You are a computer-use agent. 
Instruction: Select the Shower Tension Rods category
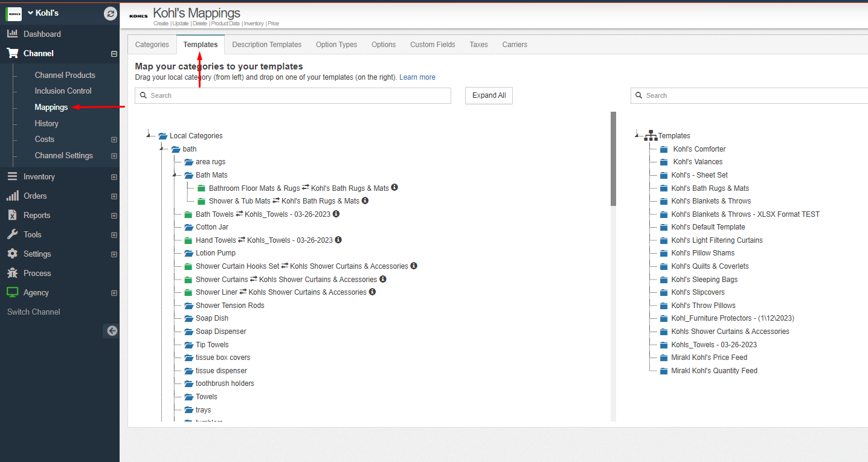pyautogui.click(x=230, y=306)
